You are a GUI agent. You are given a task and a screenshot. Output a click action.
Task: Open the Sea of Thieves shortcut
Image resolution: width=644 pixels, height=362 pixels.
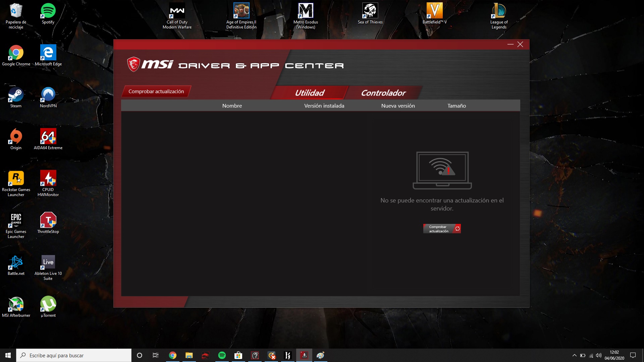[370, 14]
